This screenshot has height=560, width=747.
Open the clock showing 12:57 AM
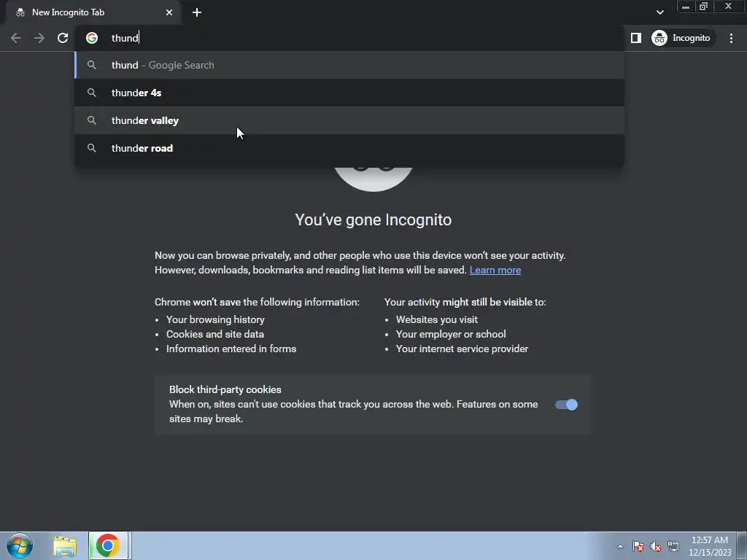click(710, 545)
